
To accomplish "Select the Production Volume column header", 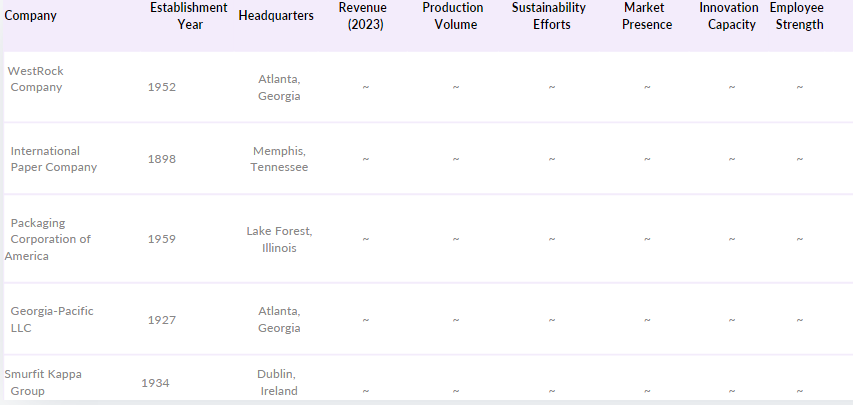I will point(455,16).
